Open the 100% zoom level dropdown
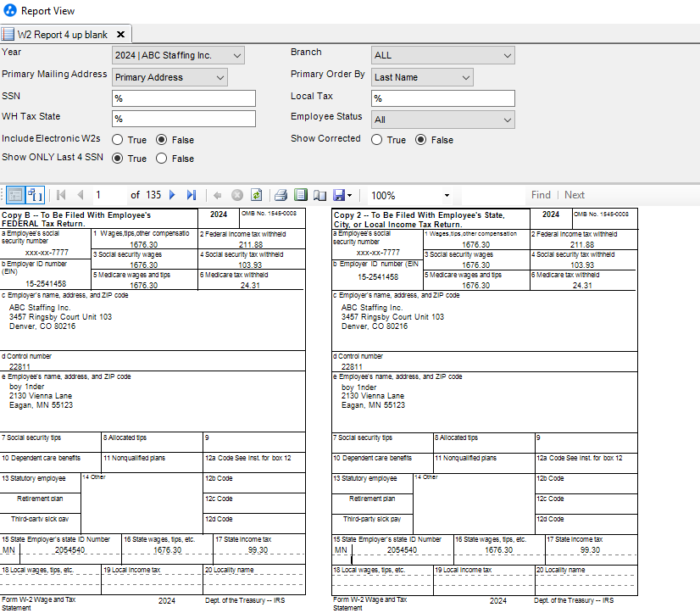The height and width of the screenshot is (613, 700). (410, 195)
